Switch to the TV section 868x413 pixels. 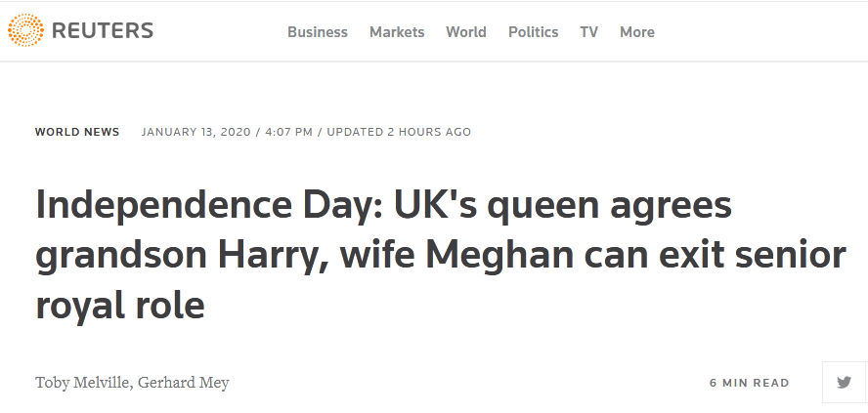589,32
